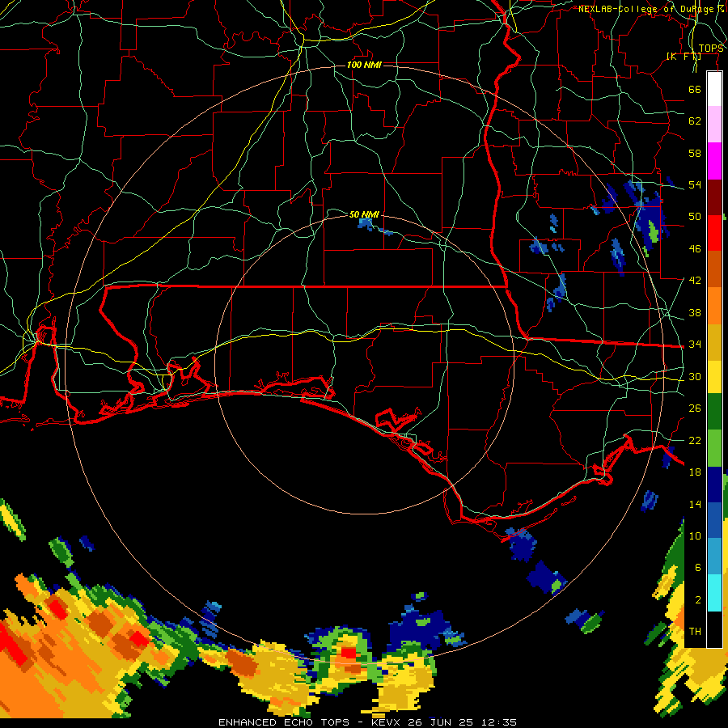Click the light pink legend swatch

click(x=714, y=125)
